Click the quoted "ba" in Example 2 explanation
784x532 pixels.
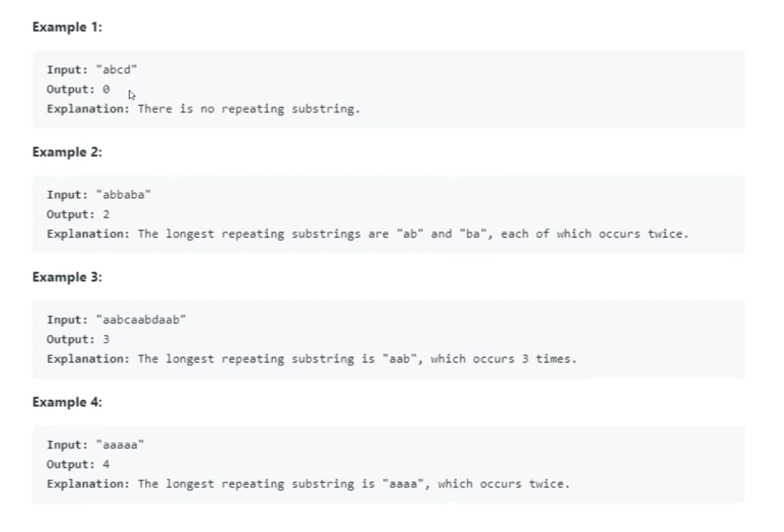pyautogui.click(x=472, y=234)
